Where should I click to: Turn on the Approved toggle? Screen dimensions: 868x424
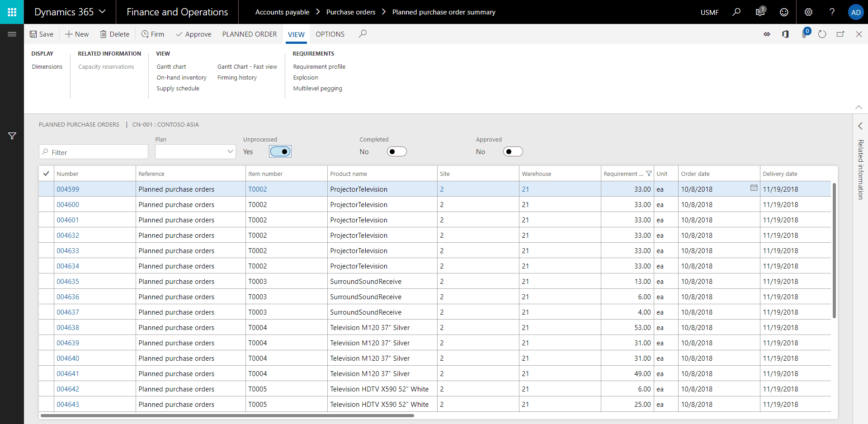pos(513,152)
